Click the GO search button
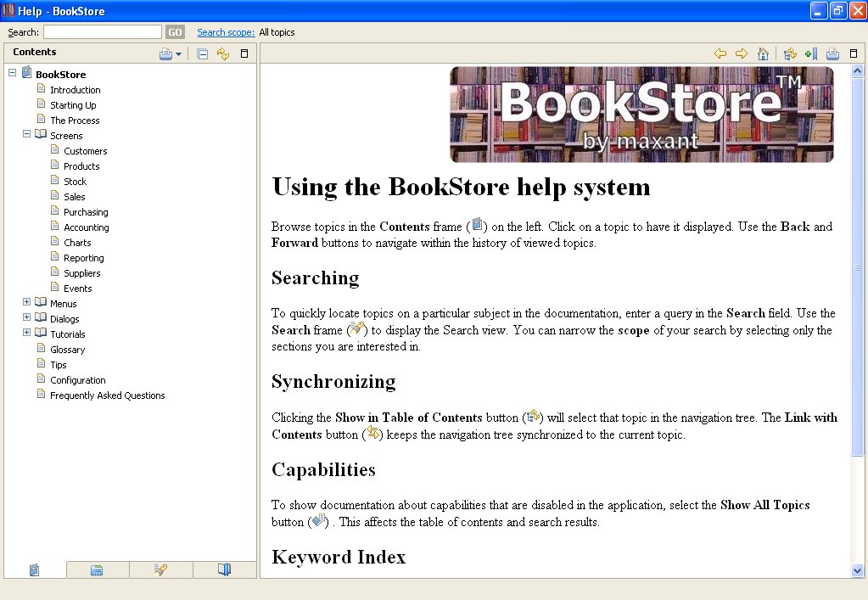 pos(175,32)
